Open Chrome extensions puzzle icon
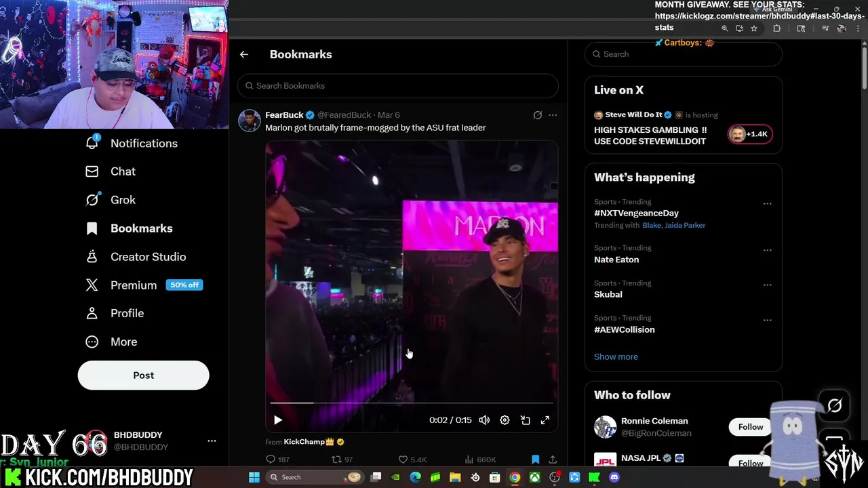Viewport: 868px width, 488px height. pyautogui.click(x=777, y=28)
